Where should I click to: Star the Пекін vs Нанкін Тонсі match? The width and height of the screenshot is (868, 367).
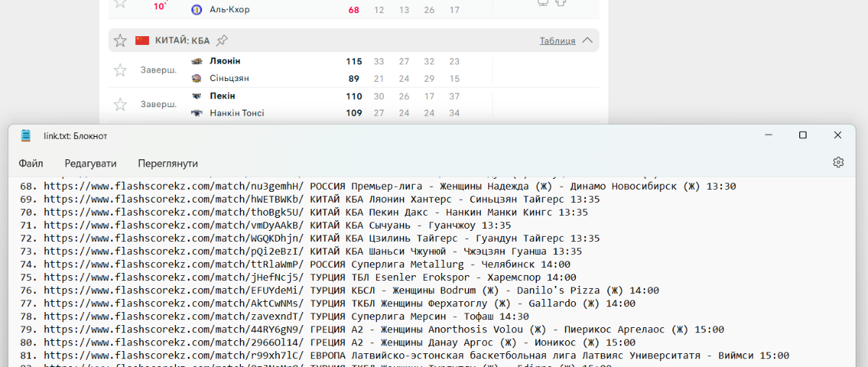pos(120,105)
